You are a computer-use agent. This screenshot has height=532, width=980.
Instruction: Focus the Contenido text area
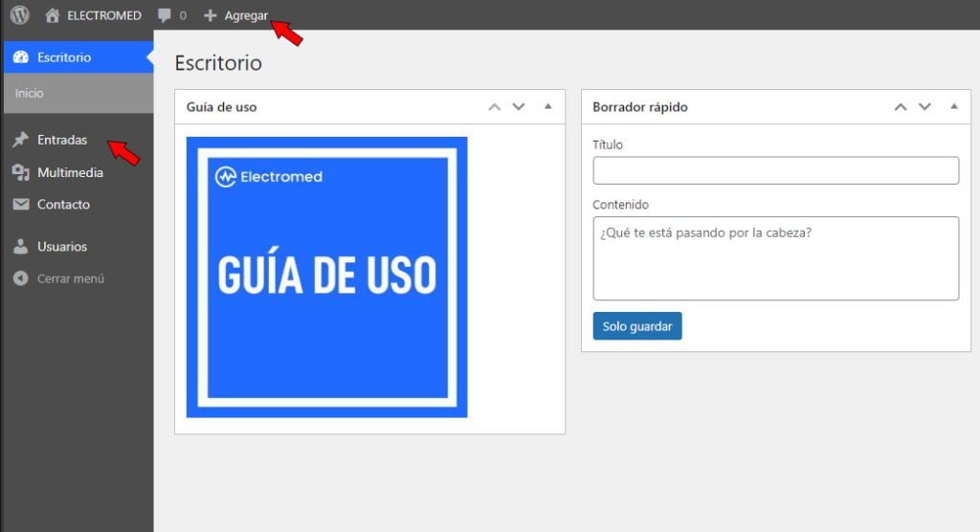pyautogui.click(x=775, y=258)
